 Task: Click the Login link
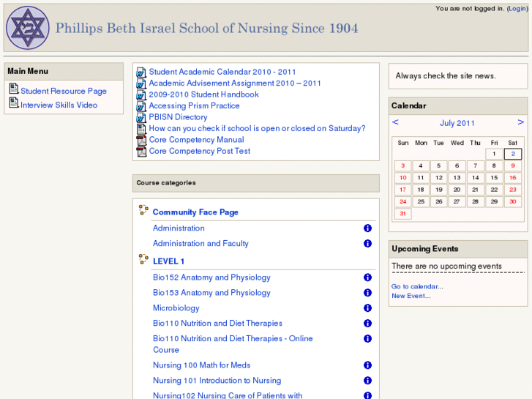click(517, 9)
